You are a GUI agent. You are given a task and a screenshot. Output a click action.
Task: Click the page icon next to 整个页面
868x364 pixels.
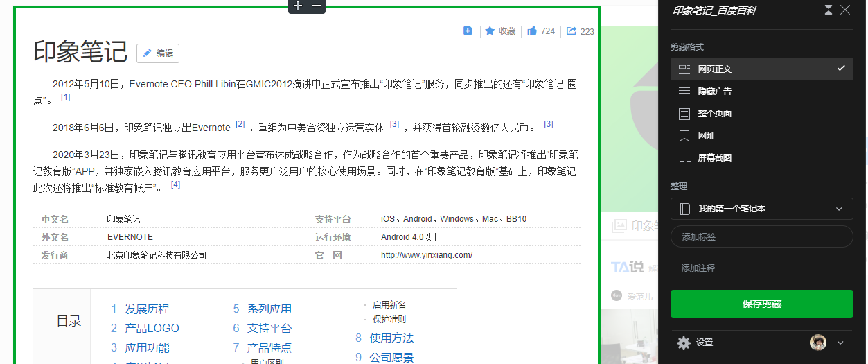[x=684, y=113]
